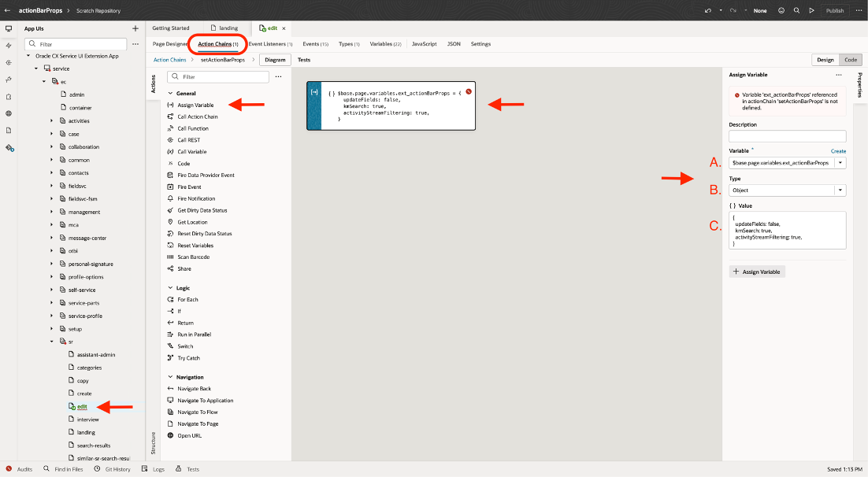868x477 pixels.
Task: Open the Type dropdown showing Object
Action: [840, 190]
